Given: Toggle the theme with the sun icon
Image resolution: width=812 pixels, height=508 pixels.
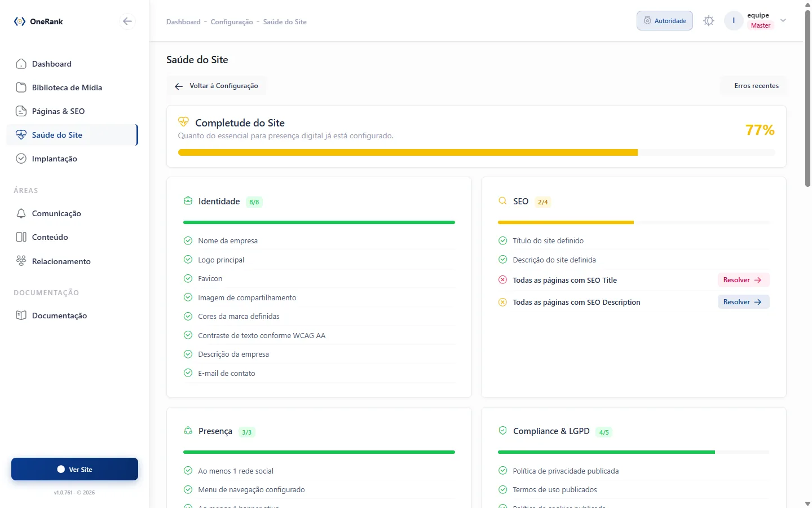Looking at the screenshot, I should (x=709, y=21).
